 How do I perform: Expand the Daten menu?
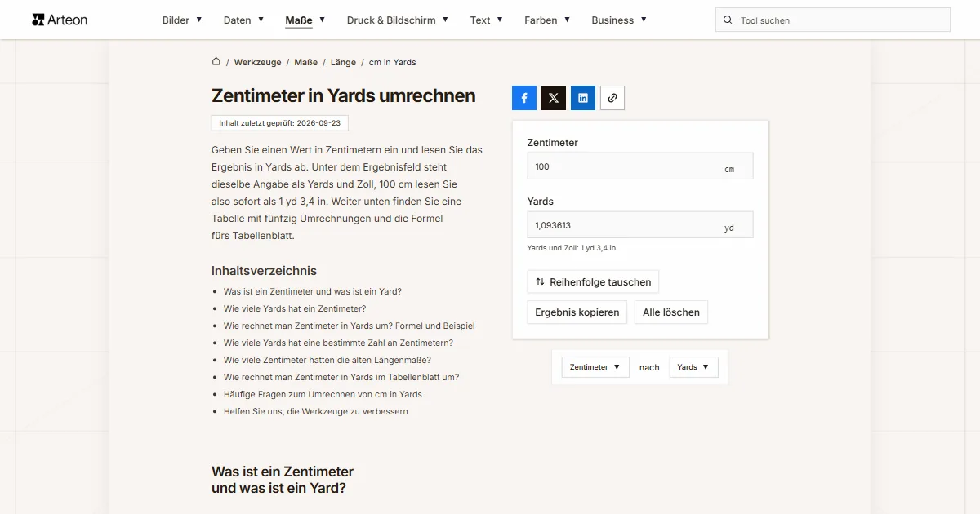coord(243,20)
